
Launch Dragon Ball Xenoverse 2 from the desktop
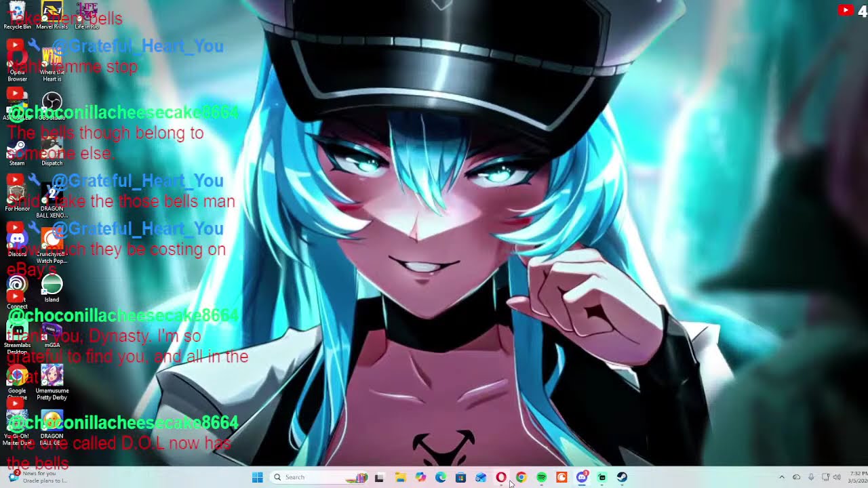coord(52,200)
